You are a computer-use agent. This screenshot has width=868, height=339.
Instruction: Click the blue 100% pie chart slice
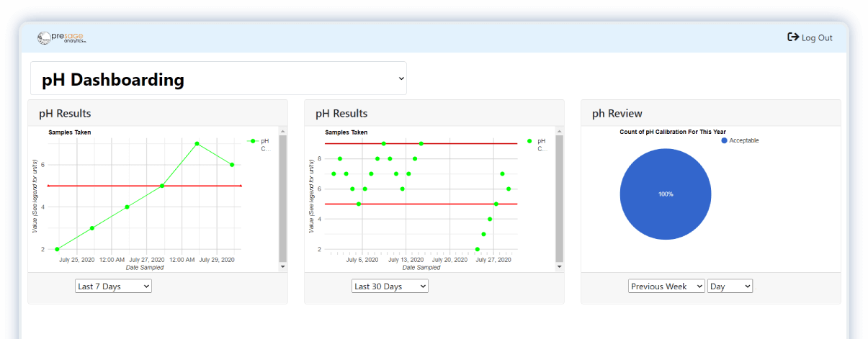click(x=666, y=194)
